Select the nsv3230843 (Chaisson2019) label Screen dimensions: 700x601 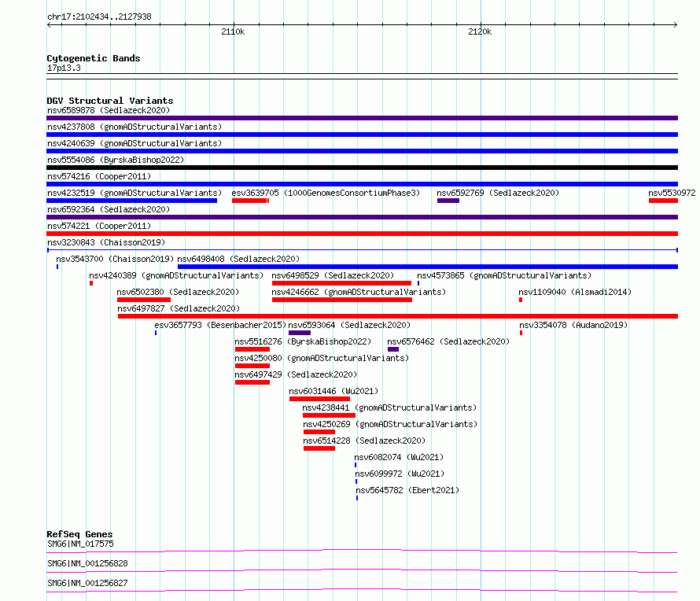(106, 242)
